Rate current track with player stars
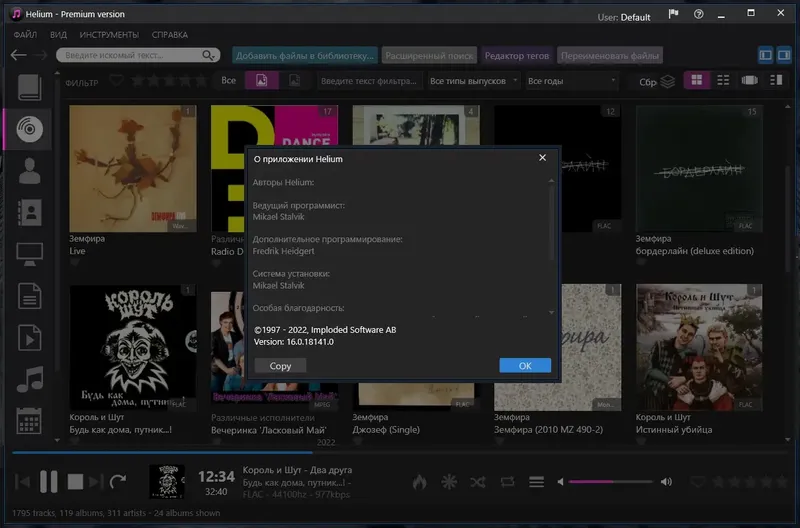Image resolution: width=800 pixels, height=528 pixels. 750,482
